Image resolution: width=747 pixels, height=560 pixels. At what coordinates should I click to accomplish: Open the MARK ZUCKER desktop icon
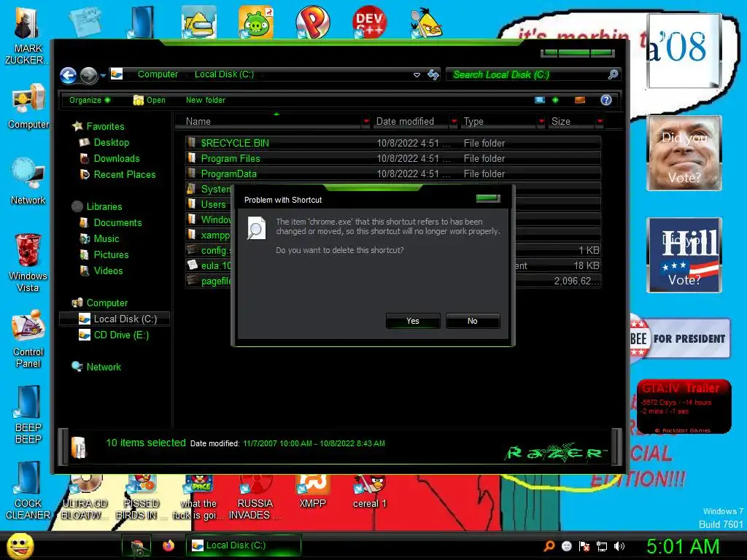27,36
